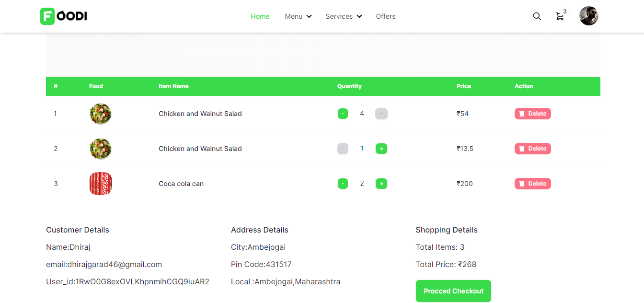Image resolution: width=644 pixels, height=303 pixels.
Task: Open the Coca cola can thumbnail image
Action: pyautogui.click(x=100, y=183)
